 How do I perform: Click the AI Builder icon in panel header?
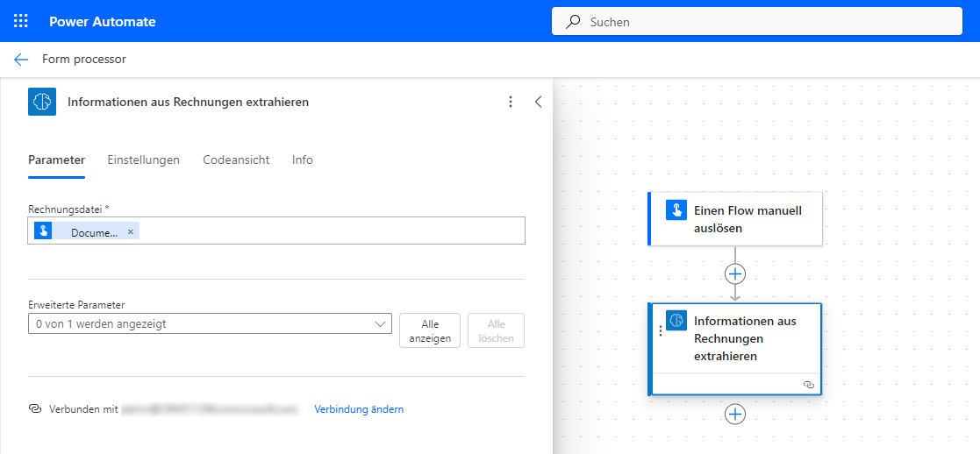(42, 102)
